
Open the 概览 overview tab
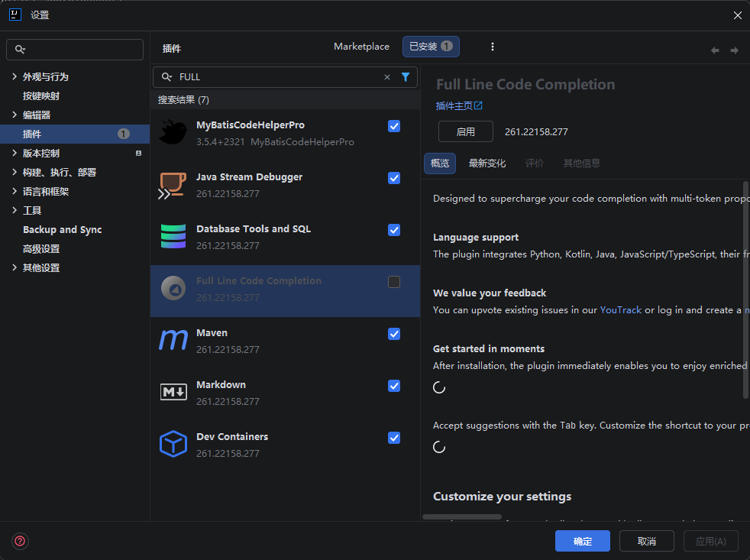click(440, 163)
